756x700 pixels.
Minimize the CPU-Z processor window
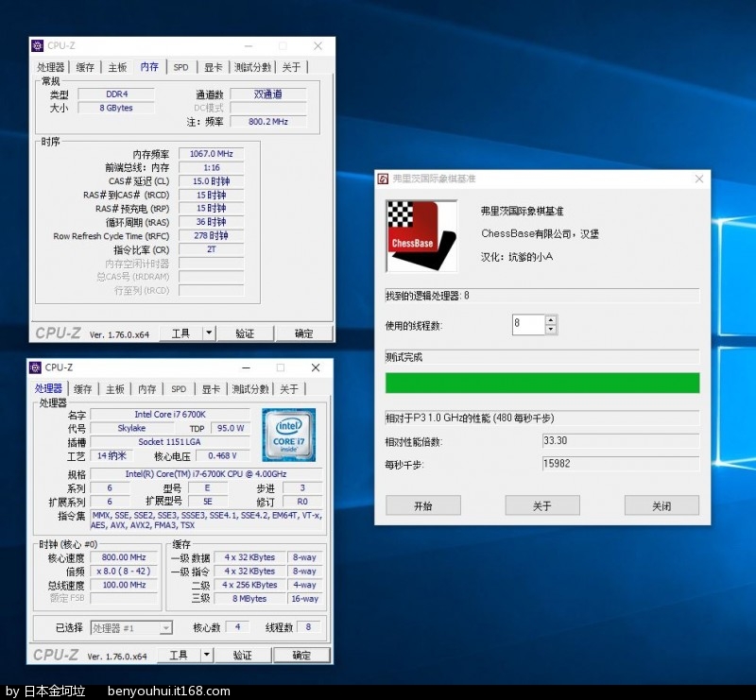pyautogui.click(x=246, y=367)
